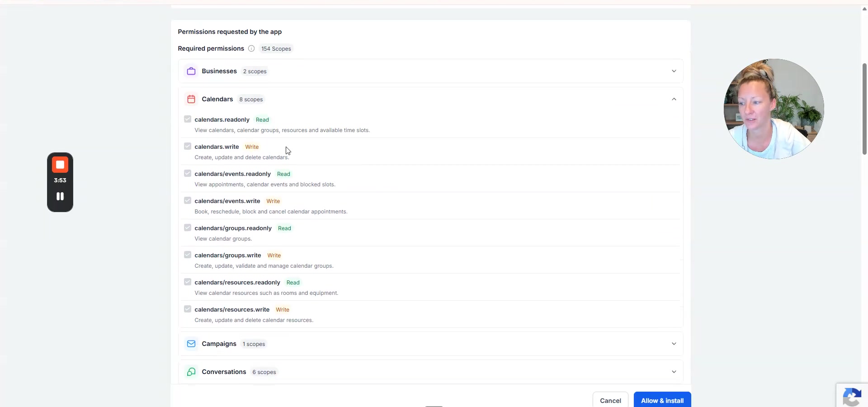Screen dimensions: 868x407
Task: Click the Write tag beside calendars/events.write
Action: coord(273,201)
